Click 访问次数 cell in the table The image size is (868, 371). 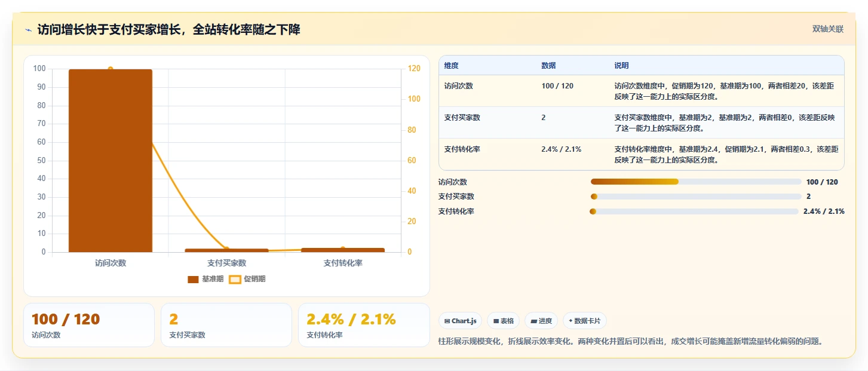[x=459, y=86]
